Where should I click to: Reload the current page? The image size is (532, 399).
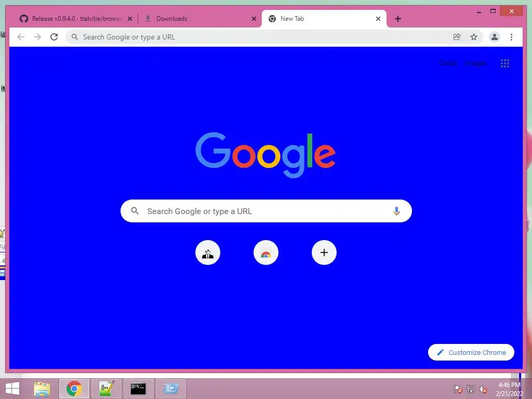click(54, 37)
